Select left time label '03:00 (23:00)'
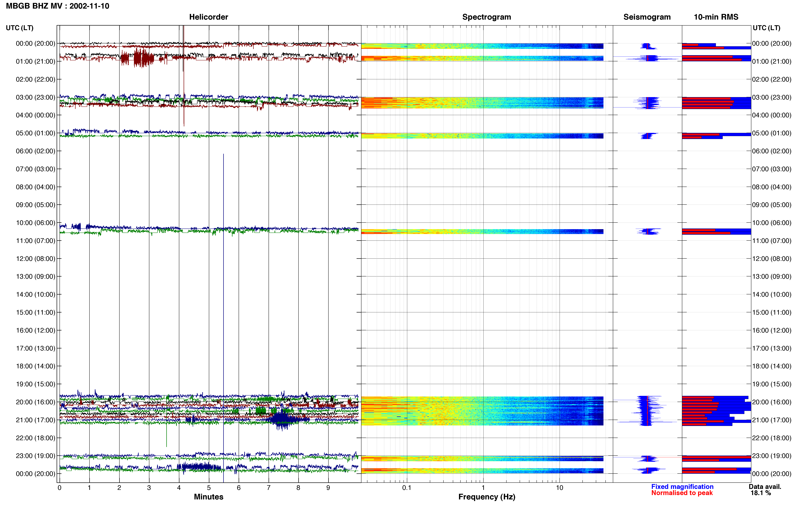812x508 pixels. (x=36, y=97)
